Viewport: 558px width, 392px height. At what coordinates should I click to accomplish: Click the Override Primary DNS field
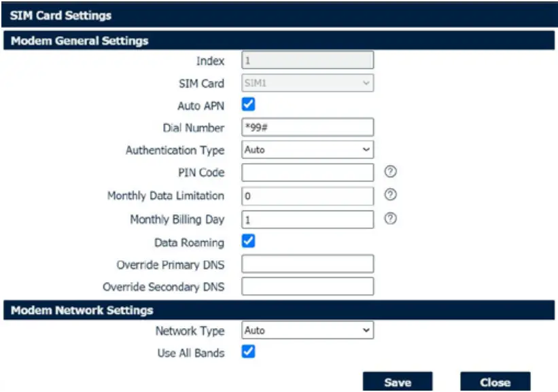307,265
